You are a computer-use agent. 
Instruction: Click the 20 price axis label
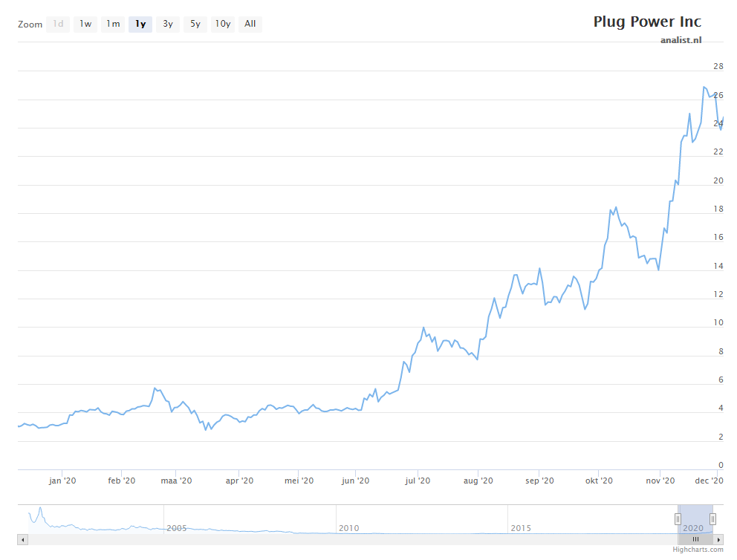click(x=718, y=180)
